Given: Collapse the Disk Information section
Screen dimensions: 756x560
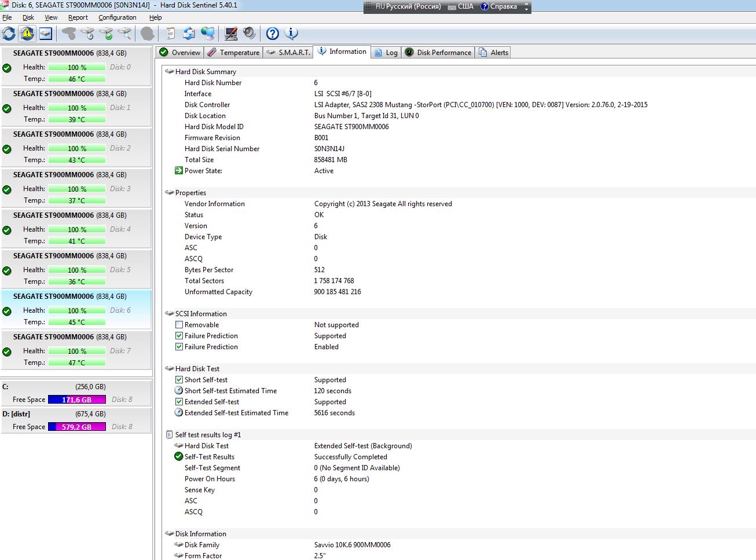Looking at the screenshot, I should [169, 533].
